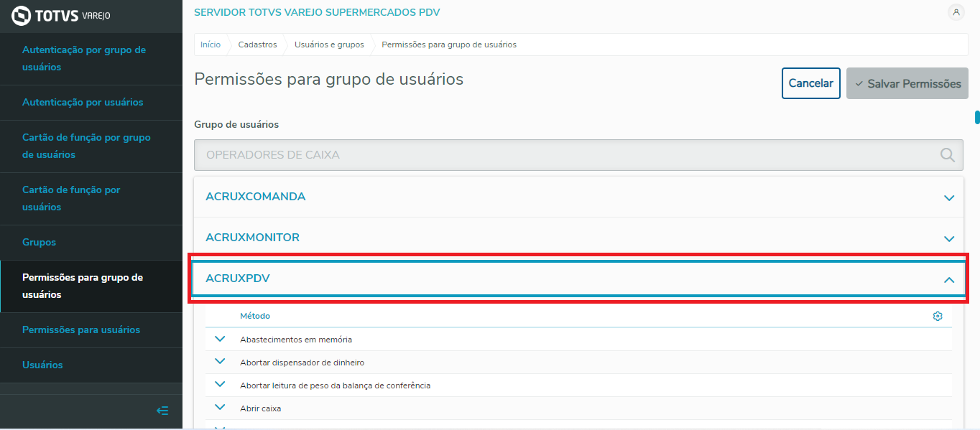Expand the ACRUXMONITOR section chevron
Screen dimensions: 980x430
pyautogui.click(x=949, y=238)
